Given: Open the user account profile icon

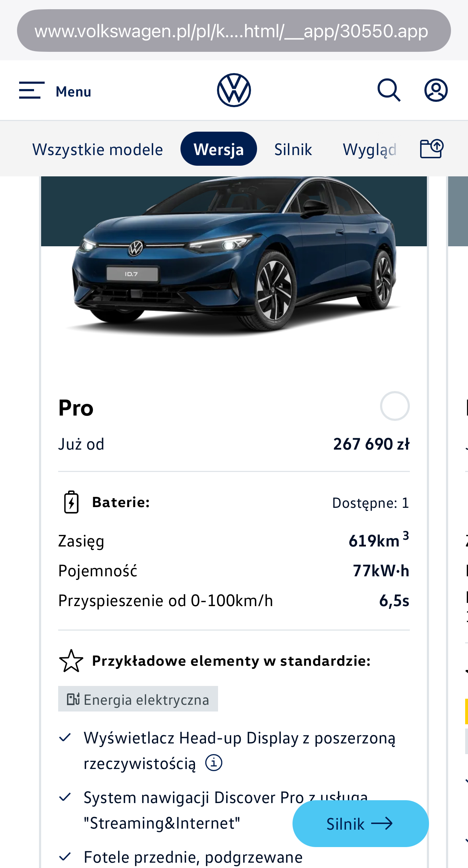Looking at the screenshot, I should 436,90.
